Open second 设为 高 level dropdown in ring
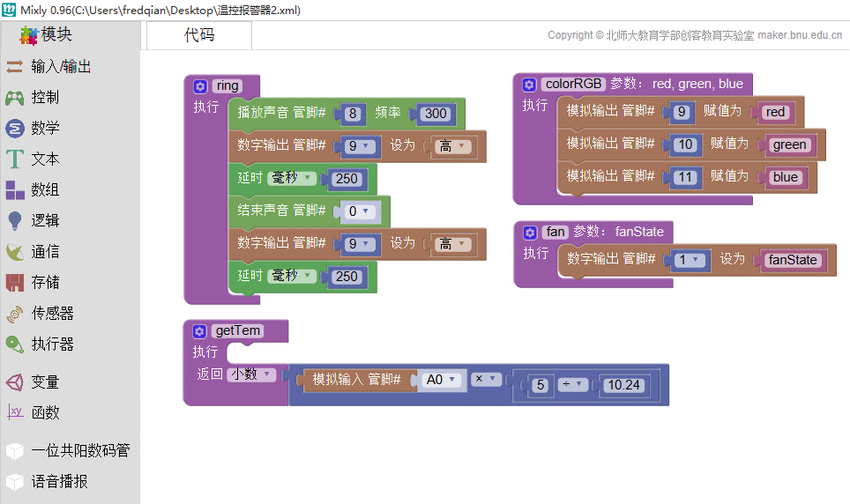 [452, 244]
